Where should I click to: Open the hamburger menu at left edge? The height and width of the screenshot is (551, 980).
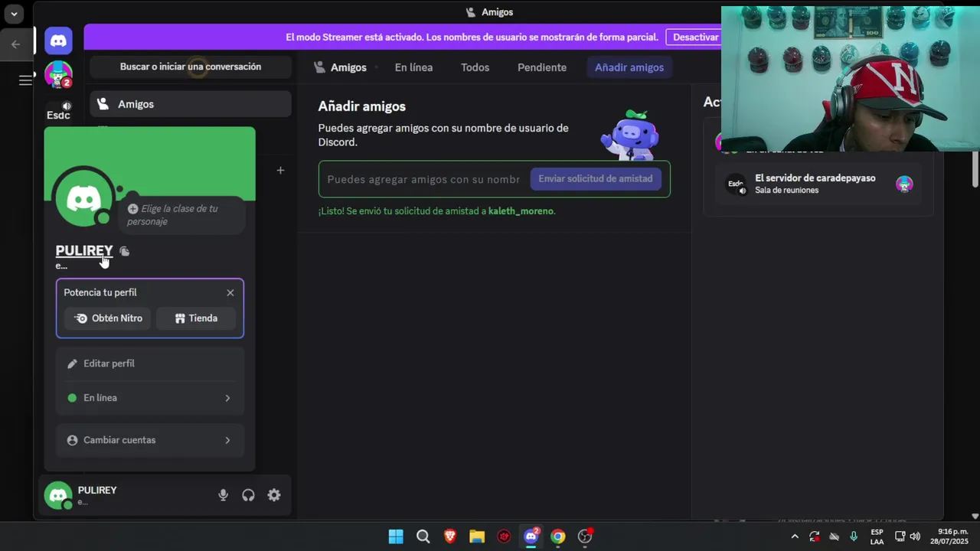coord(25,80)
